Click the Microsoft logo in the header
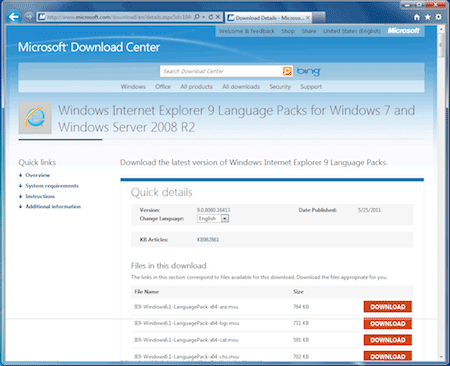Viewport: 450px width, 366px height. click(403, 31)
